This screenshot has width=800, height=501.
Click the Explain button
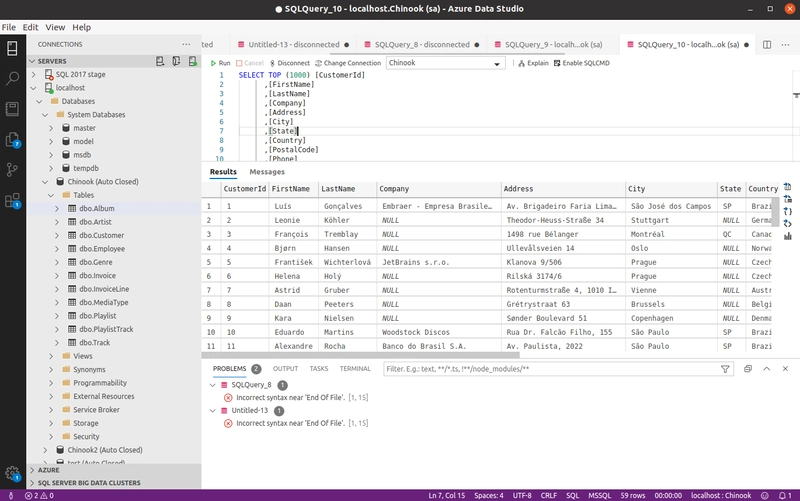coord(533,63)
